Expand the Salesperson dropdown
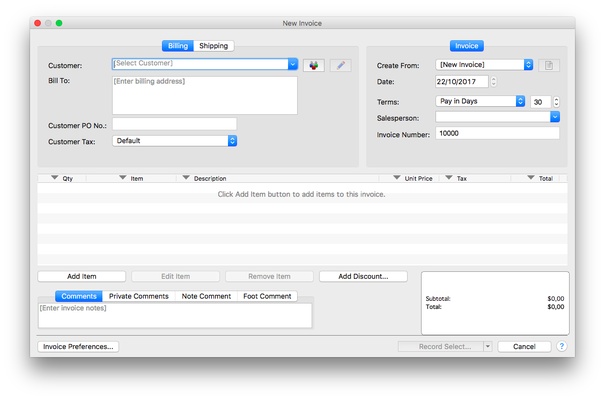Screen dimensions: 605x400 (x=555, y=116)
